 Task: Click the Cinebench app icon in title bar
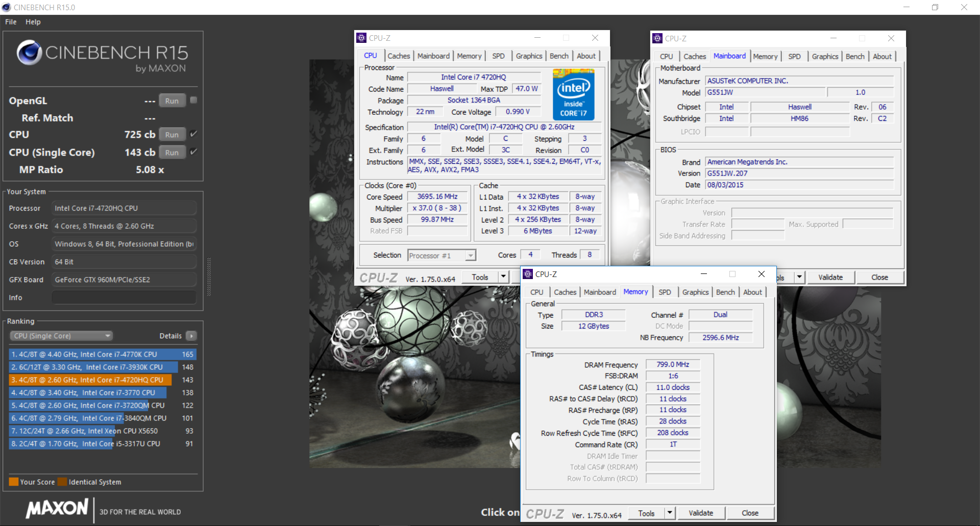tap(6, 7)
